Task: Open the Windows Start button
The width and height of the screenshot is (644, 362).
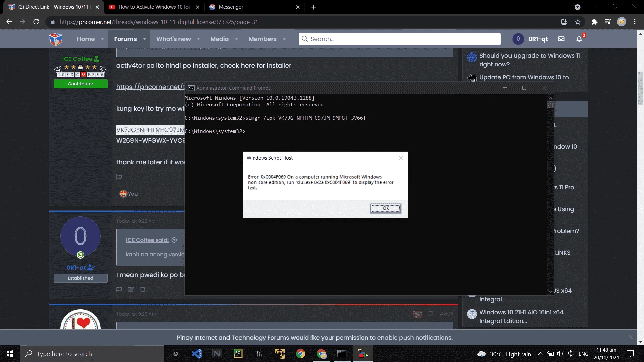Action: [x=10, y=354]
